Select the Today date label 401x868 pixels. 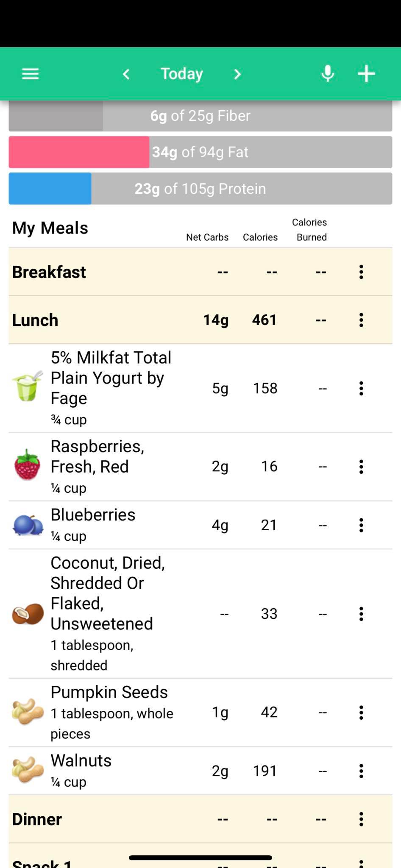pyautogui.click(x=182, y=74)
